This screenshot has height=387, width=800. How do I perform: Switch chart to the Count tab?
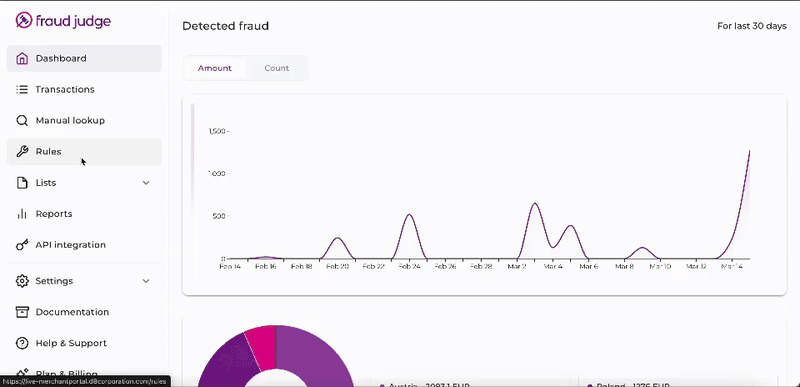click(x=277, y=68)
